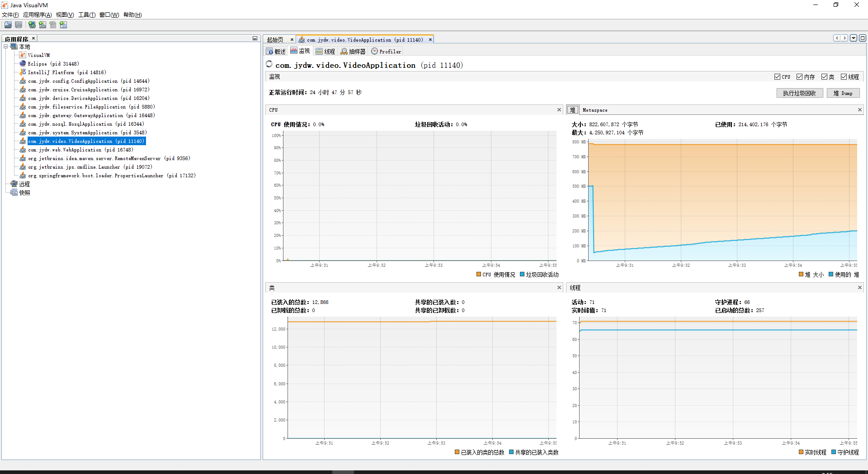The height and width of the screenshot is (474, 868).
Task: Close the 类 classes chart panel
Action: 559,288
